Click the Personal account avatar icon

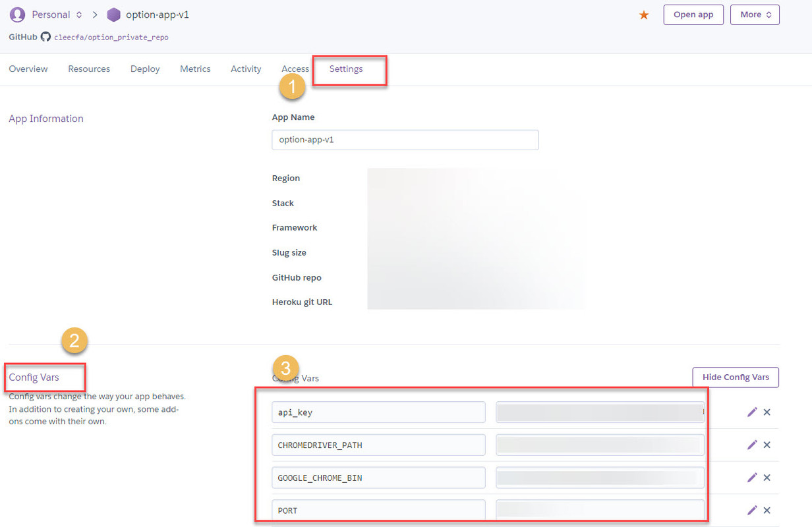(x=17, y=14)
